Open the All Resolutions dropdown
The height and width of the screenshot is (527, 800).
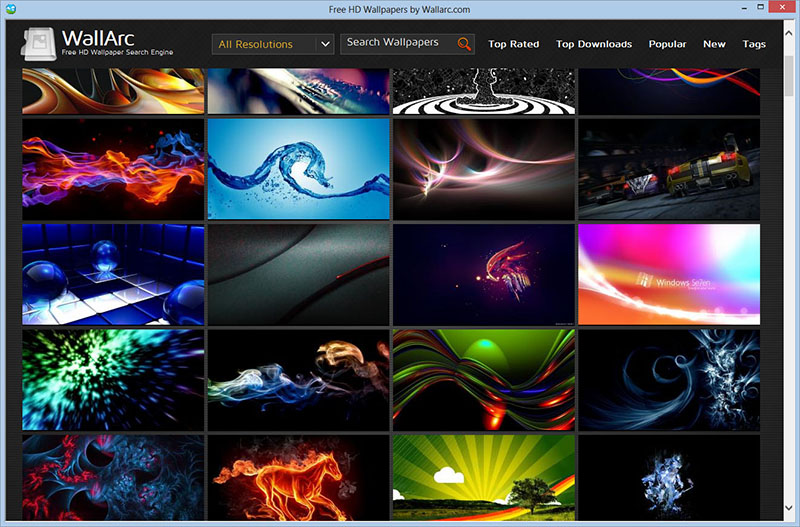point(274,44)
